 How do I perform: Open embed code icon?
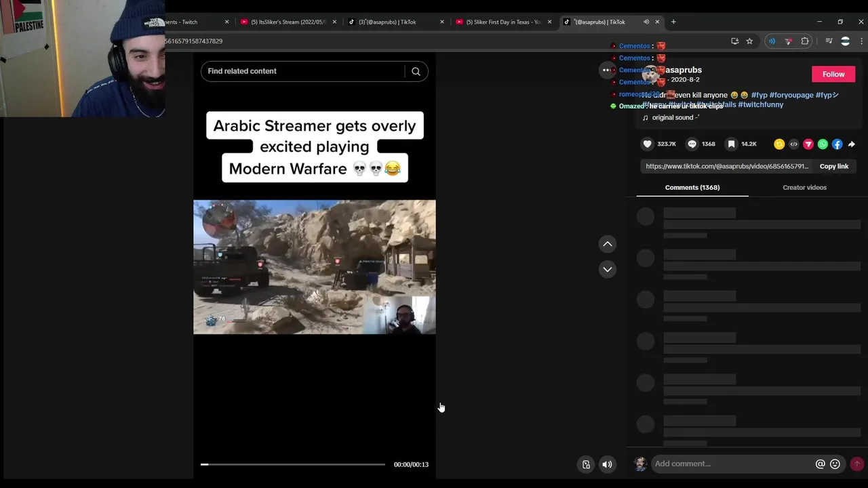pyautogui.click(x=793, y=144)
